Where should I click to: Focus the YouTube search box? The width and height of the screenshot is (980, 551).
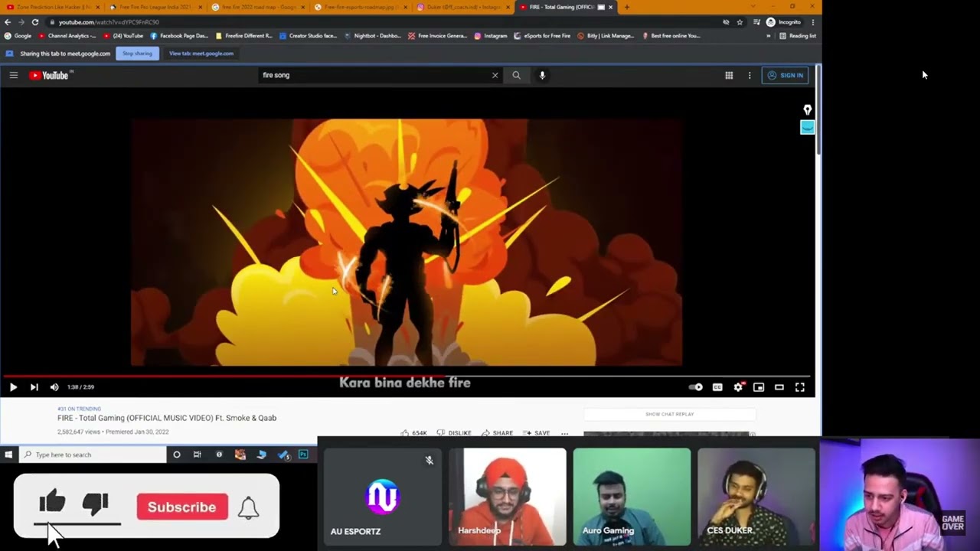coord(375,75)
